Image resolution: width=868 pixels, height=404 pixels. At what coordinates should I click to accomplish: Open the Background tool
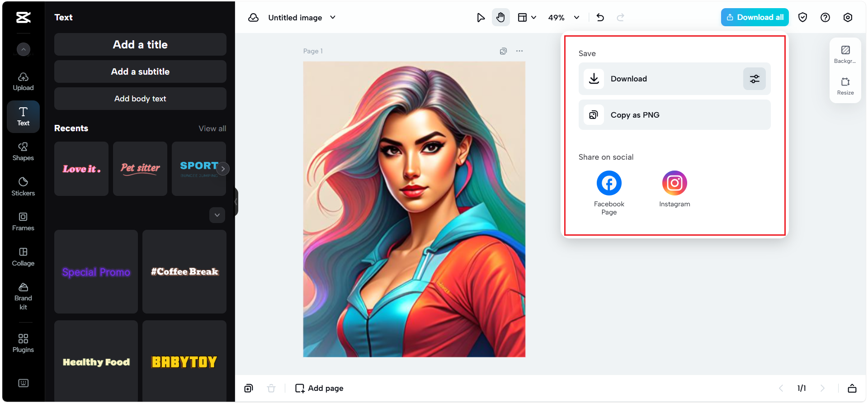point(845,54)
